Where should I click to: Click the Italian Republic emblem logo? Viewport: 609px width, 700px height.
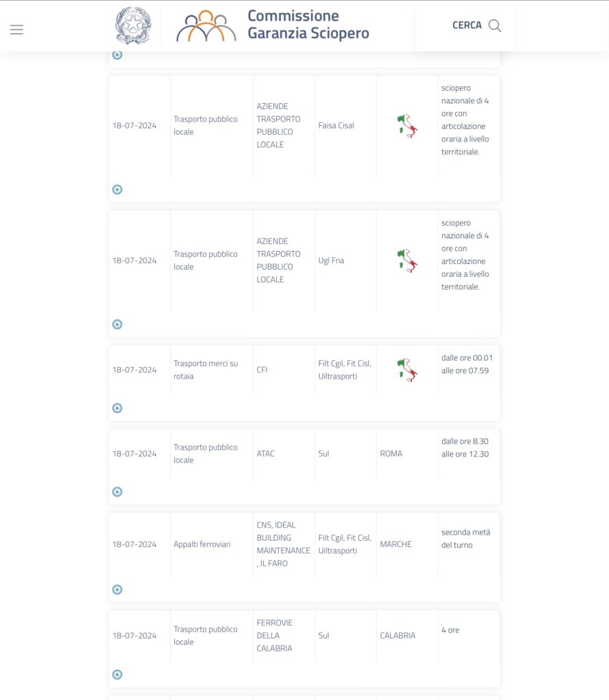coord(133,25)
